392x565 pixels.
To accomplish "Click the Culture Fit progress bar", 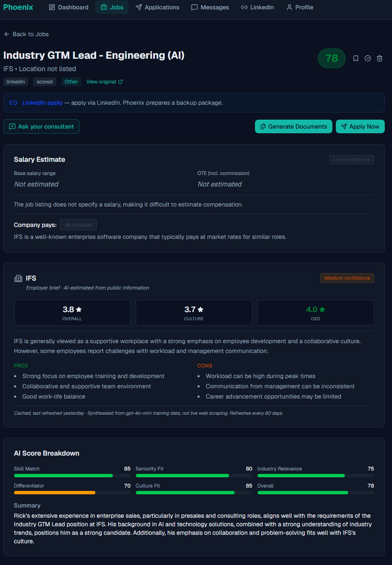I will tap(194, 493).
